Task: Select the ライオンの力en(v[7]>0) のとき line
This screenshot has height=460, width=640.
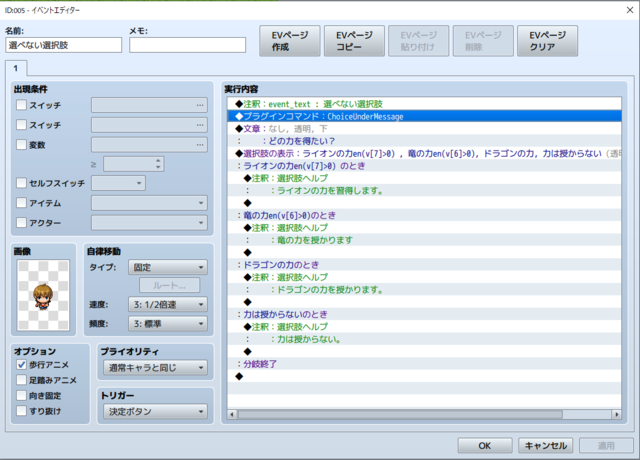Action: [424, 166]
